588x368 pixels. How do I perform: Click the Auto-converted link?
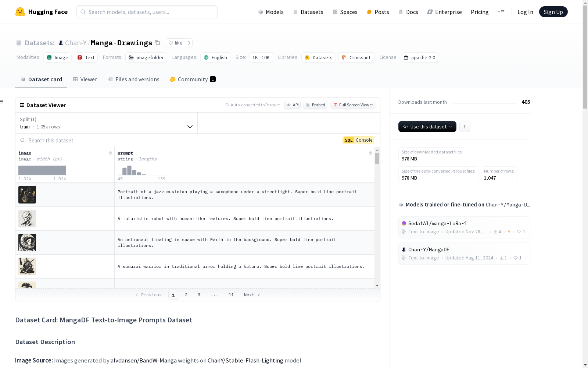(245, 105)
